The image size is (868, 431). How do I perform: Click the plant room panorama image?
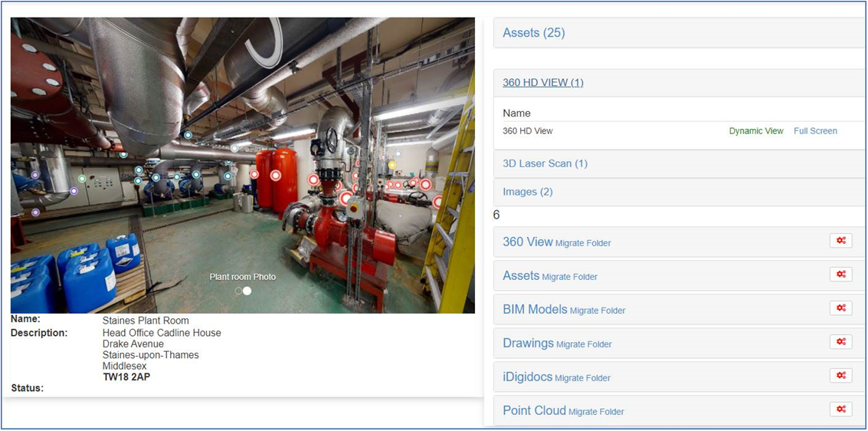click(242, 165)
